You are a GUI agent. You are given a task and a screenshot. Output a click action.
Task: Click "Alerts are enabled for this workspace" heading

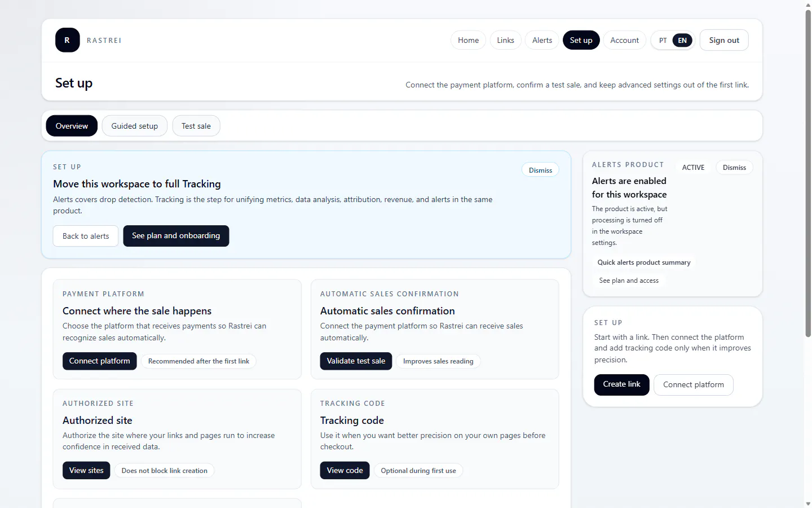pyautogui.click(x=629, y=187)
